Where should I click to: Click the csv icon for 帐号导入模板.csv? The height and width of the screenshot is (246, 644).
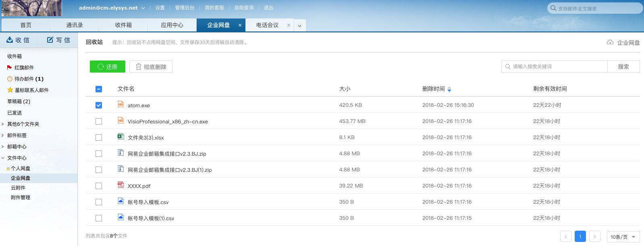pos(120,201)
